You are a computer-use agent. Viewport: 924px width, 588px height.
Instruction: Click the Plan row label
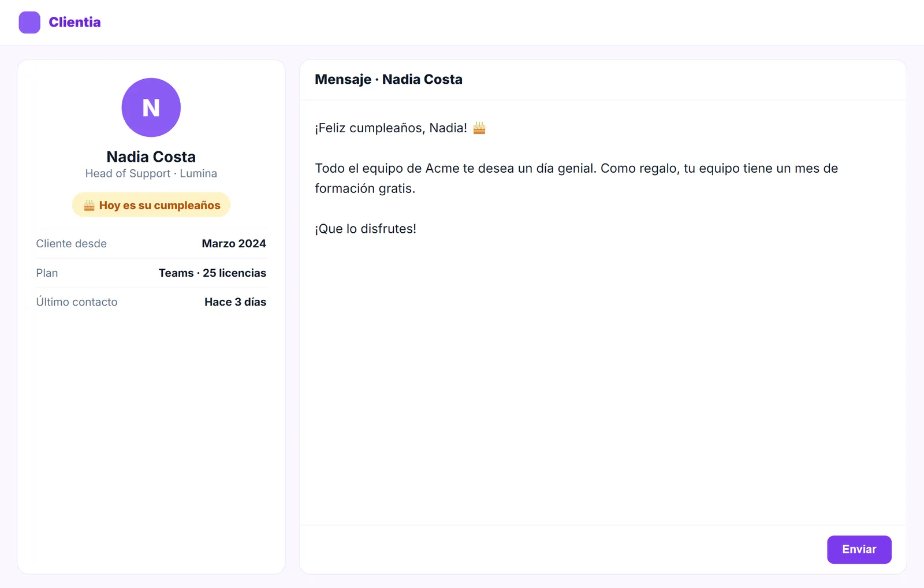coord(47,273)
